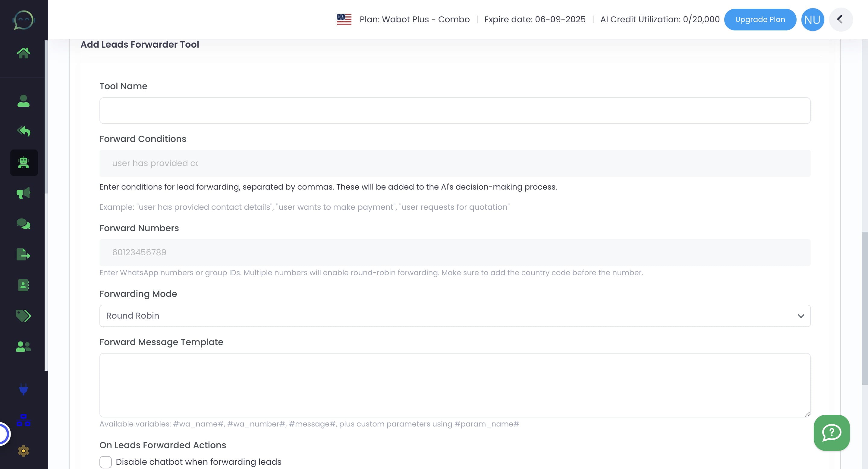868x469 pixels.
Task: Open the integrations plug icon
Action: point(23,390)
